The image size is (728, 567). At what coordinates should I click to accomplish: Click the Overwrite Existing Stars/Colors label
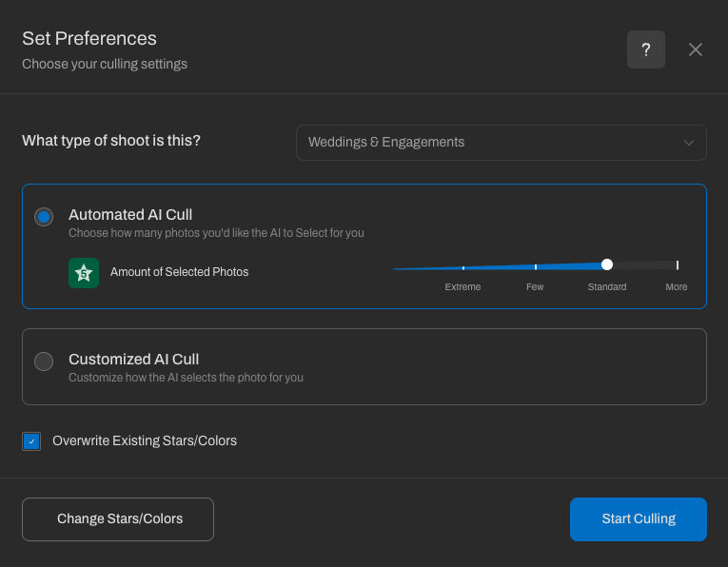tap(145, 441)
